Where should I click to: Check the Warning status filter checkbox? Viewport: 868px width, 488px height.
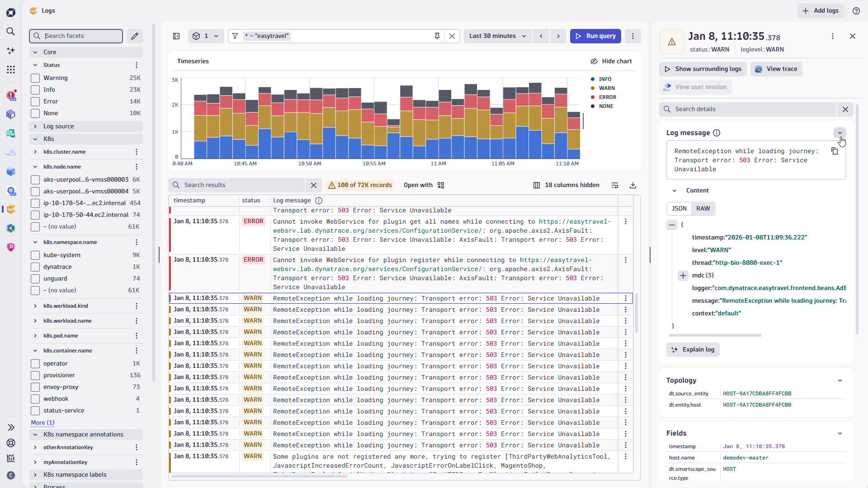34,78
